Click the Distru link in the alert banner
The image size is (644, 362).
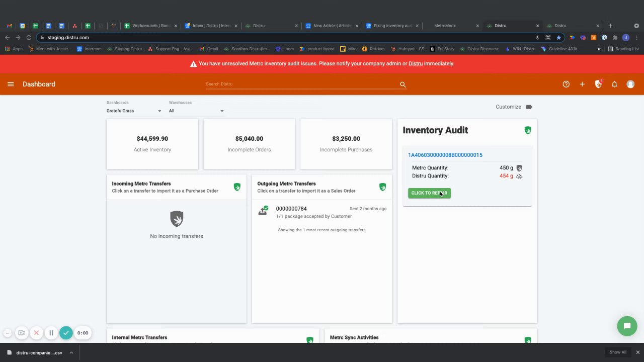(x=416, y=64)
